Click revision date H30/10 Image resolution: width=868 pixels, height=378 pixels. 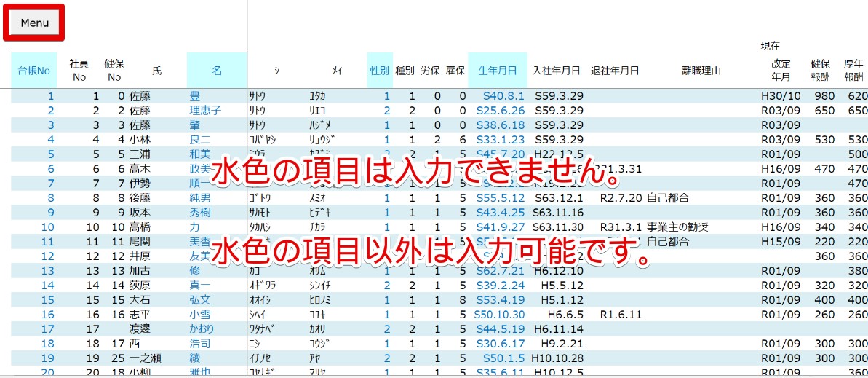click(x=781, y=96)
